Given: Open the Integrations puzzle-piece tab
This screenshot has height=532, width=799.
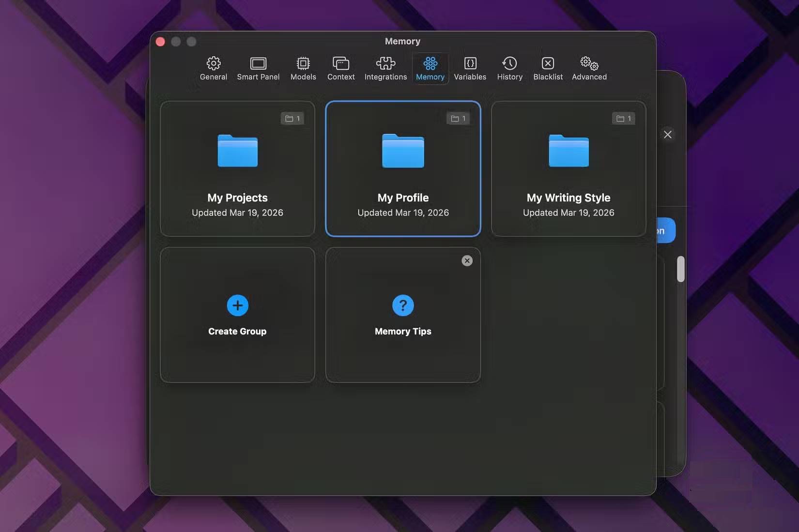Looking at the screenshot, I should coord(385,68).
